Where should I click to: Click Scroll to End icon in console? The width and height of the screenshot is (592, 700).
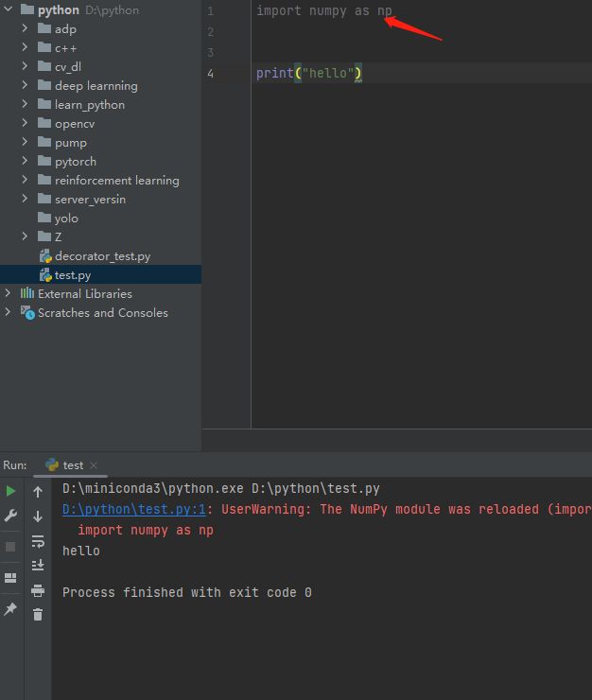(x=38, y=565)
